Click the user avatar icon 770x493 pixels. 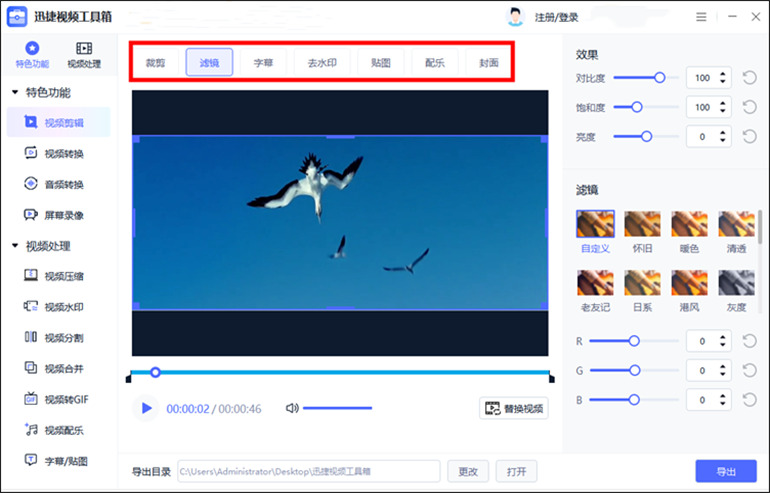pyautogui.click(x=515, y=17)
